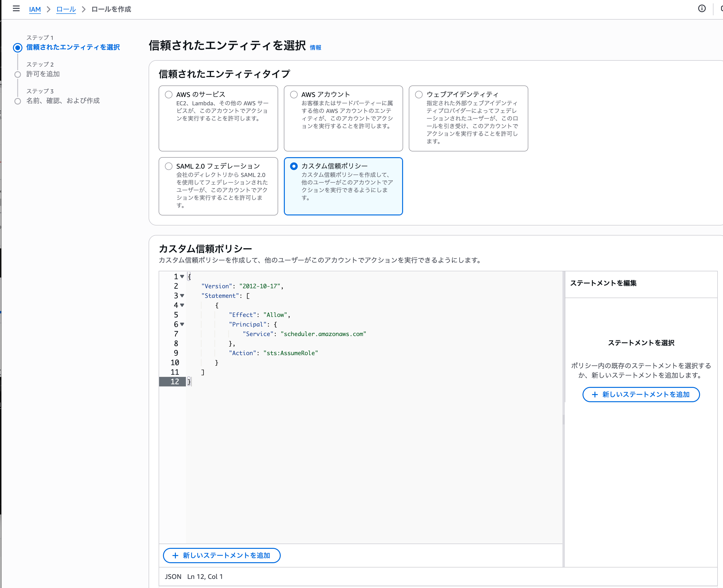Image resolution: width=723 pixels, height=588 pixels.
Task: Collapse the JSON fold arrow on line 1
Action: tap(182, 276)
